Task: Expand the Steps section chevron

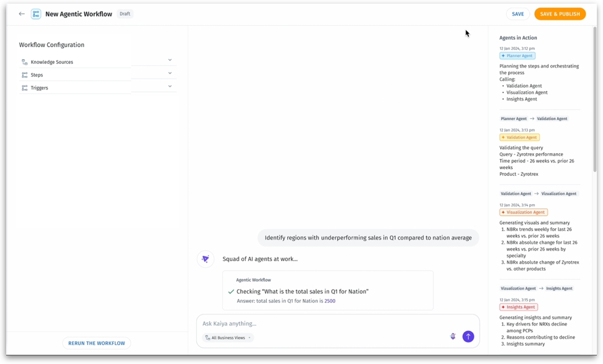Action: tap(170, 73)
